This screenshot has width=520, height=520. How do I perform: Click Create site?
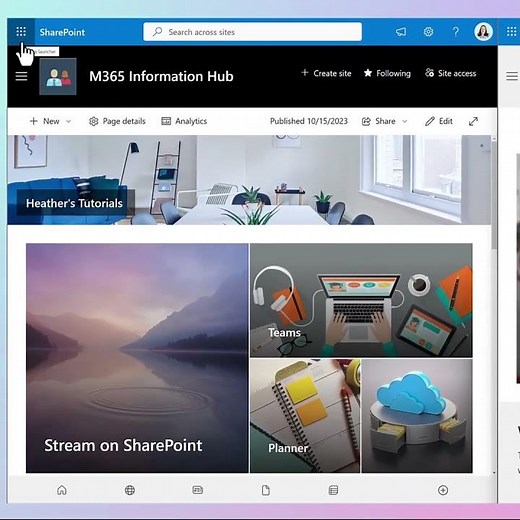click(x=326, y=73)
